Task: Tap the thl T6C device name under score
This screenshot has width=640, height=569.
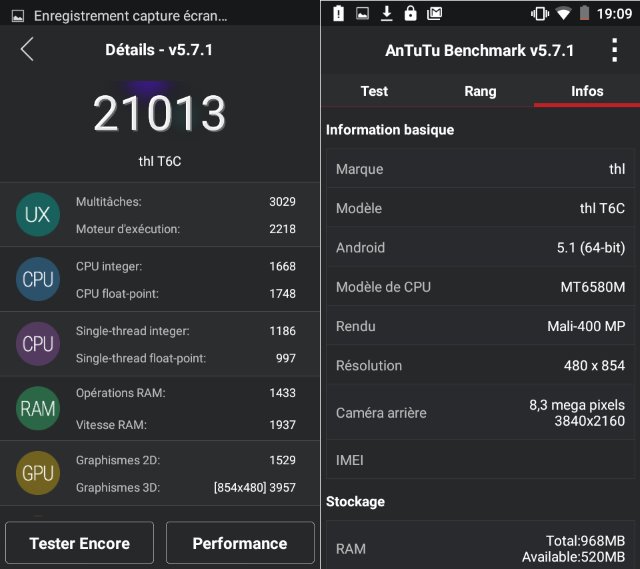Action: (x=160, y=161)
